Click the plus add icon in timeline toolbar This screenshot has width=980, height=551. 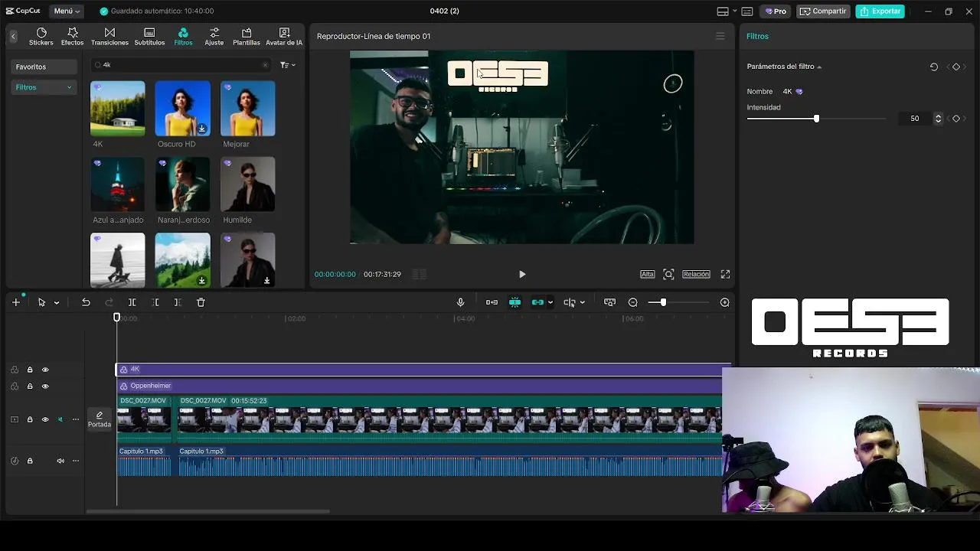[x=16, y=302]
